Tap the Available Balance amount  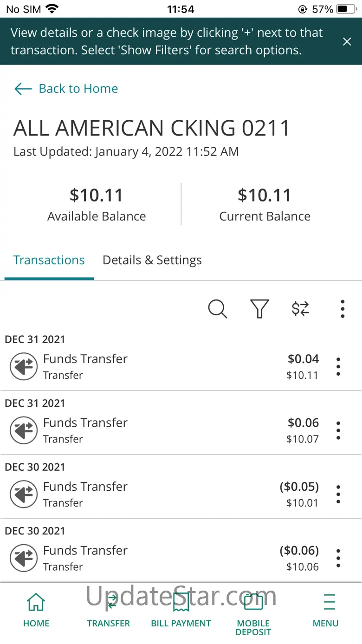(x=97, y=195)
